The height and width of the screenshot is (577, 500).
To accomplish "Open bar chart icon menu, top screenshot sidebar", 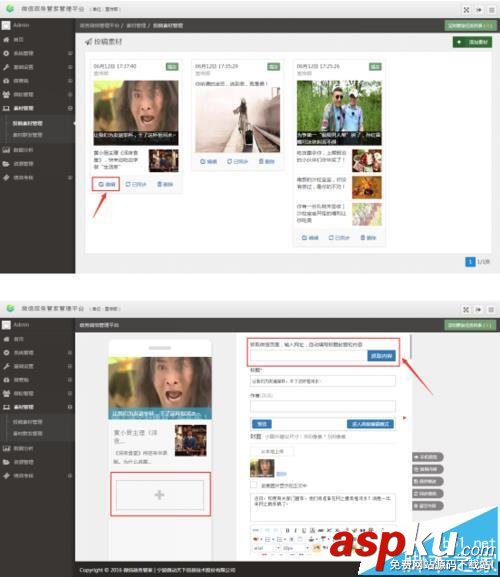I will pyautogui.click(x=6, y=150).
